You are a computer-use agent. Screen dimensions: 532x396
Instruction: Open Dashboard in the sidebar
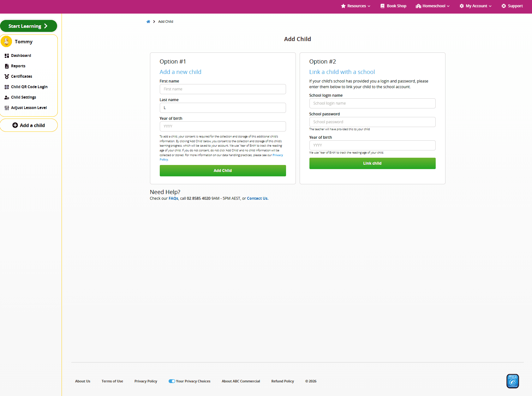click(x=21, y=56)
